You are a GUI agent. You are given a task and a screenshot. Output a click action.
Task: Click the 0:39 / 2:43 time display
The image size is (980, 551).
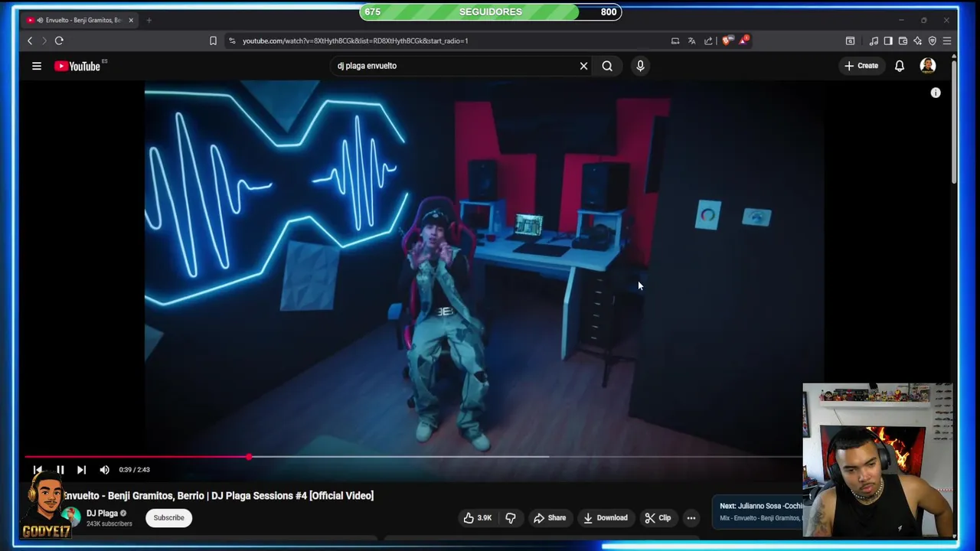pos(135,470)
